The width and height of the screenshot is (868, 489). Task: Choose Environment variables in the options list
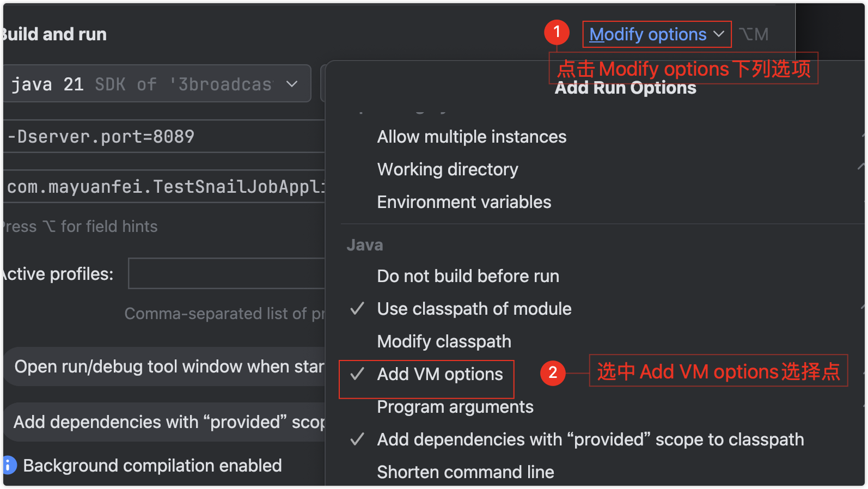[x=464, y=202]
